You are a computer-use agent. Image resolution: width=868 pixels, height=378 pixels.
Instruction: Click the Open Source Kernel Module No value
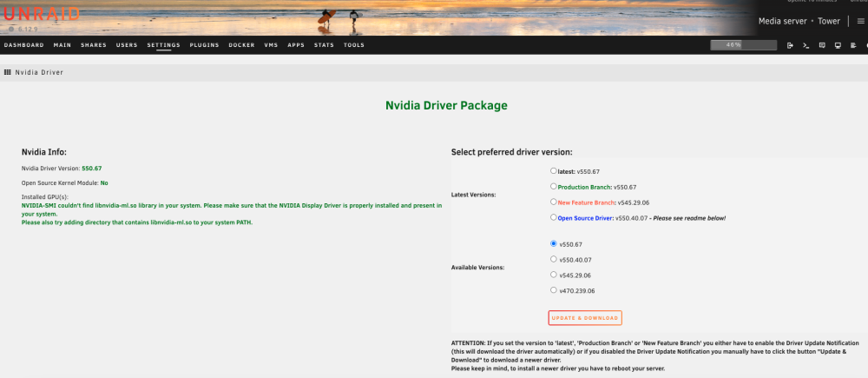pos(104,182)
